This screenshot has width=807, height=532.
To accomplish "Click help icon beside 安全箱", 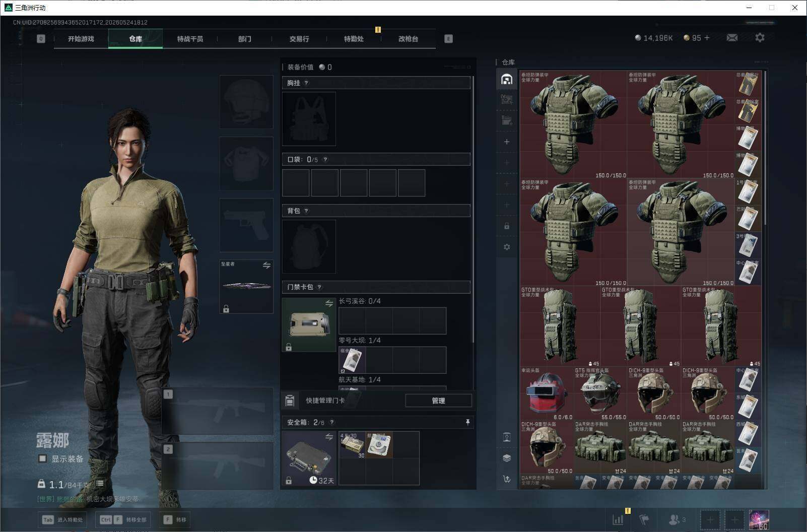I will click(331, 423).
